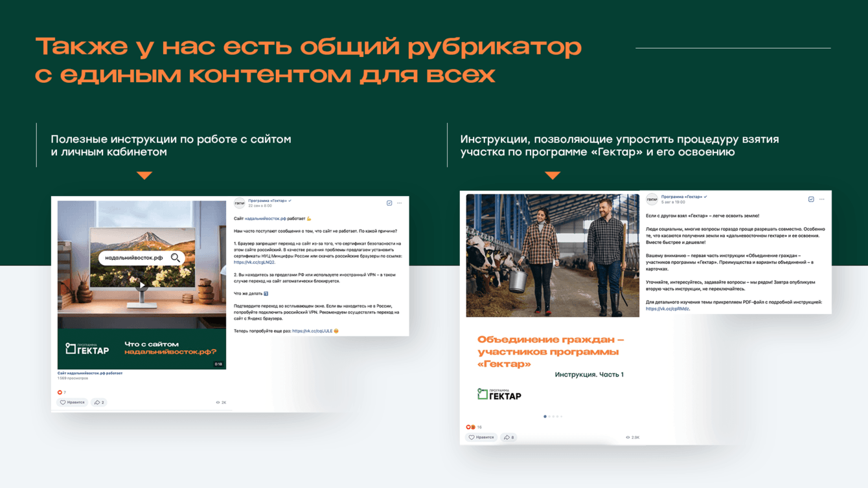The width and height of the screenshot is (868, 488).
Task: Open Программа «Гектар» avatar on the 5 авг post
Action: pyautogui.click(x=652, y=199)
